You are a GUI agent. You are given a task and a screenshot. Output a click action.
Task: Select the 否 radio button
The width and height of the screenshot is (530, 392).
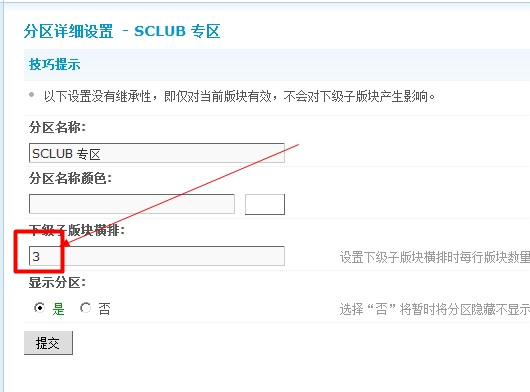click(86, 308)
